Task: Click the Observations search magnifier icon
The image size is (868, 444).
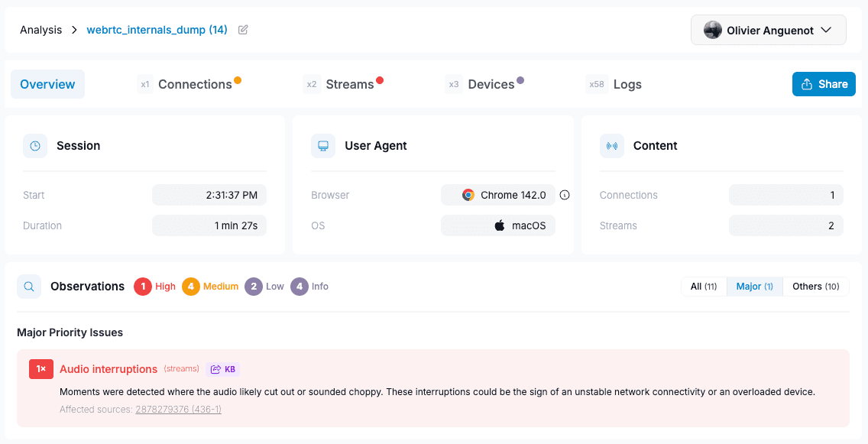Action: 29,287
